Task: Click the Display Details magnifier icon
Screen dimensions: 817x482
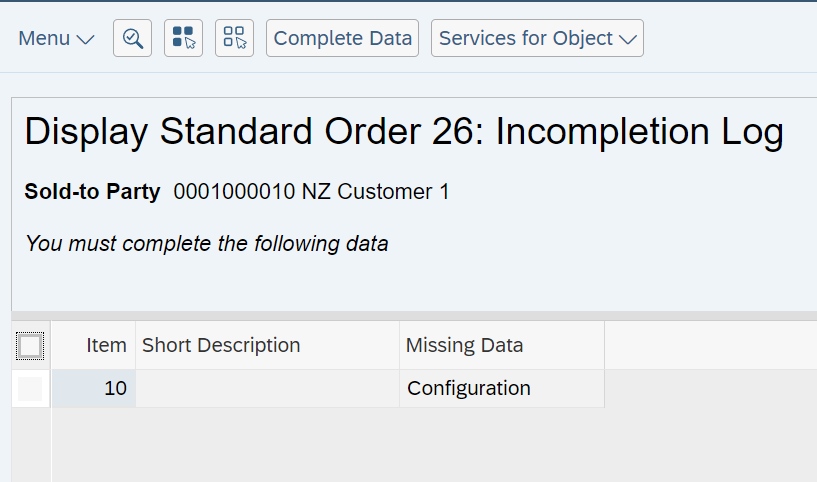Action: point(132,38)
